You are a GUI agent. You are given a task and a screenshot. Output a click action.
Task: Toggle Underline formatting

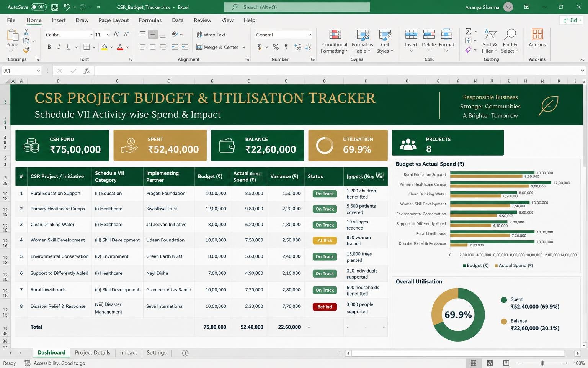pos(69,47)
